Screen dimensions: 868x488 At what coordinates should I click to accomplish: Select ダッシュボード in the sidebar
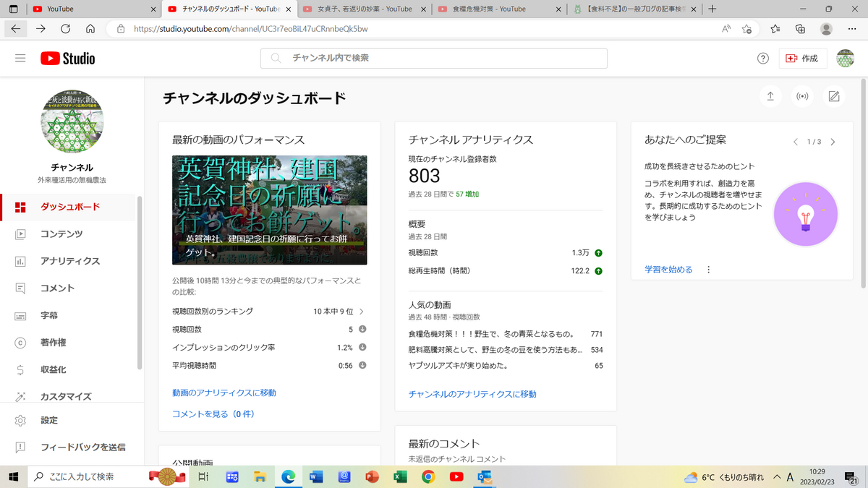[68, 207]
